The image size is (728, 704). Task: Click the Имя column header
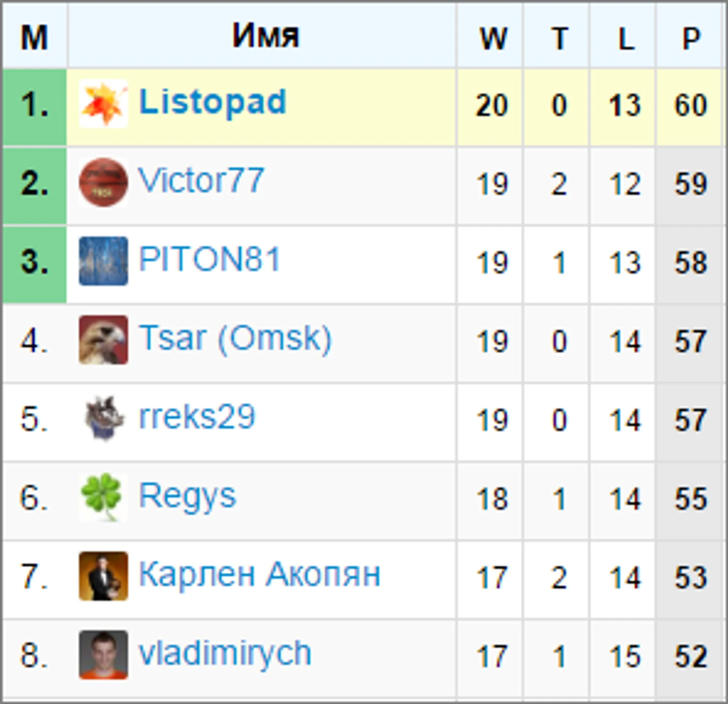click(266, 36)
